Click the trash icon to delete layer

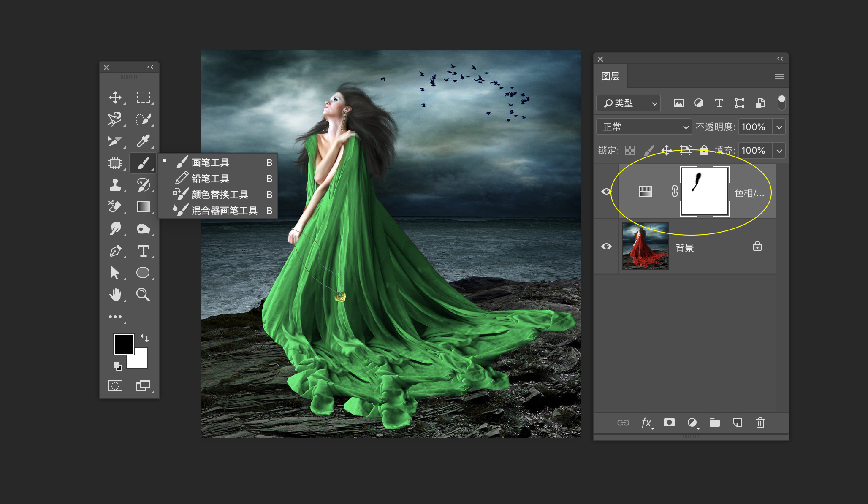click(760, 423)
